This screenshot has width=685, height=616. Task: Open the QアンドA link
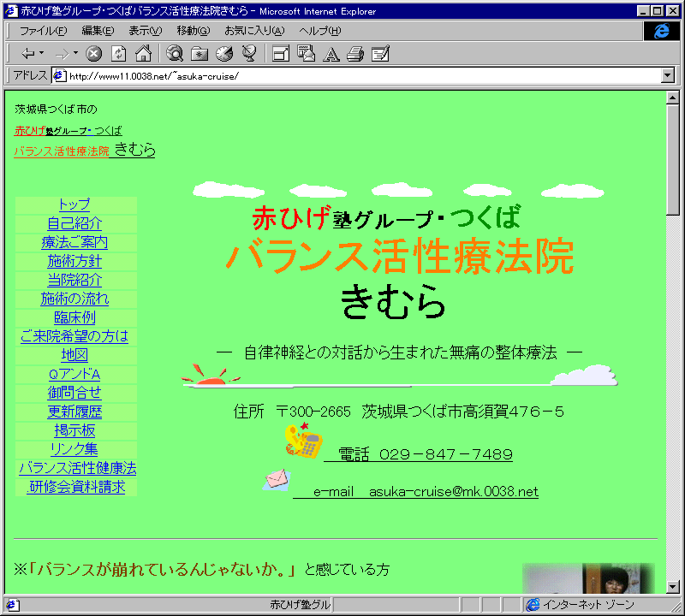(x=74, y=374)
